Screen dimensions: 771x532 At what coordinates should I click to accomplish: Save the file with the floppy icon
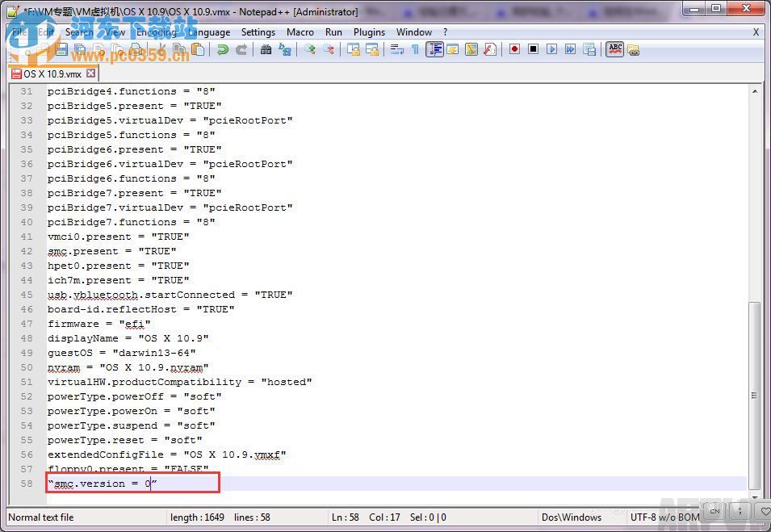pos(61,49)
